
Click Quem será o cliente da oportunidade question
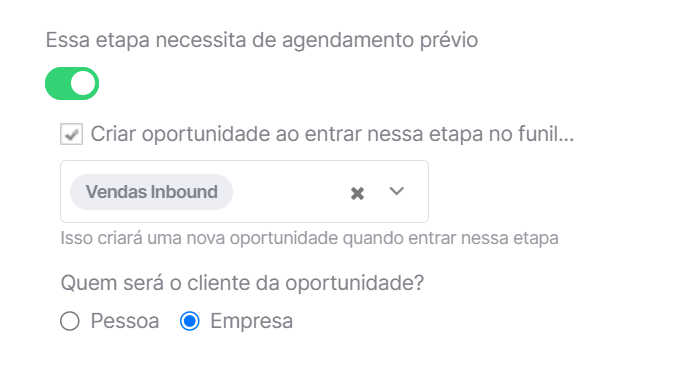coord(242,283)
